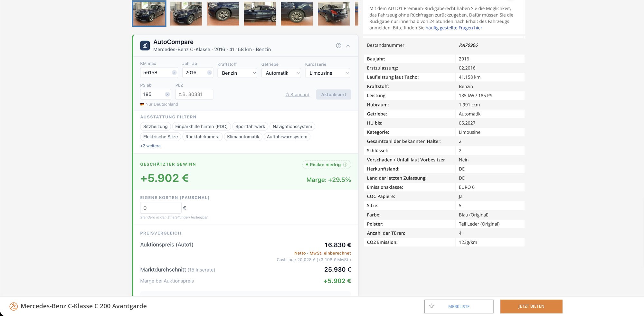
Task: Click the CO2 Emission value 123g/km
Action: [x=468, y=242]
